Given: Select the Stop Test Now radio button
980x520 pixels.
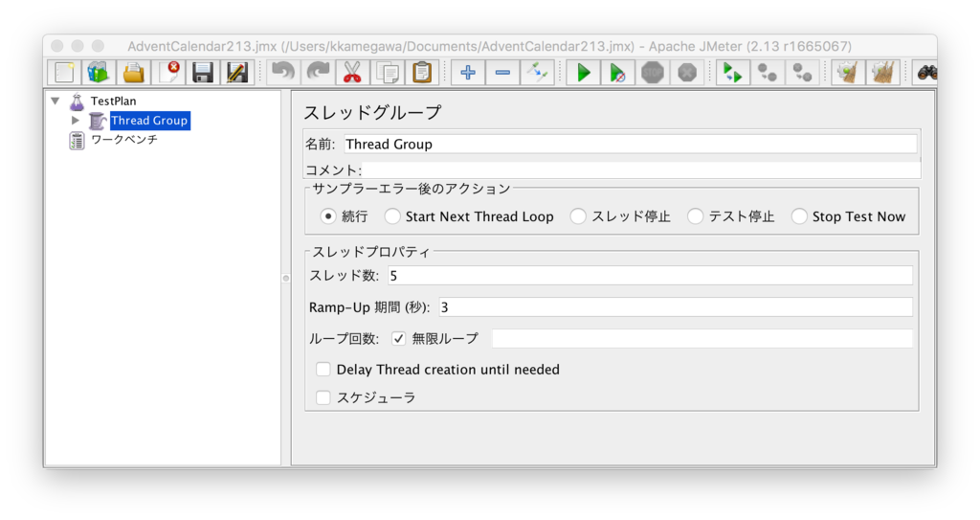Looking at the screenshot, I should pyautogui.click(x=799, y=216).
